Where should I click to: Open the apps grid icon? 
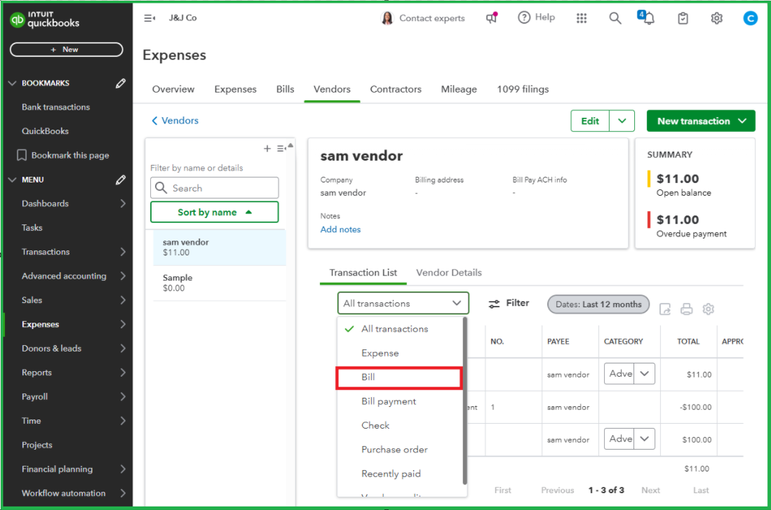582,18
